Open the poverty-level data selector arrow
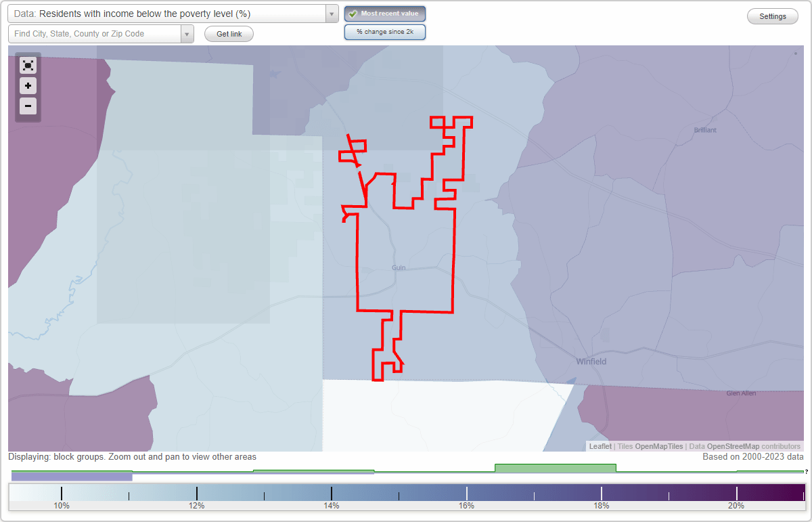The width and height of the screenshot is (812, 522). 330,13
